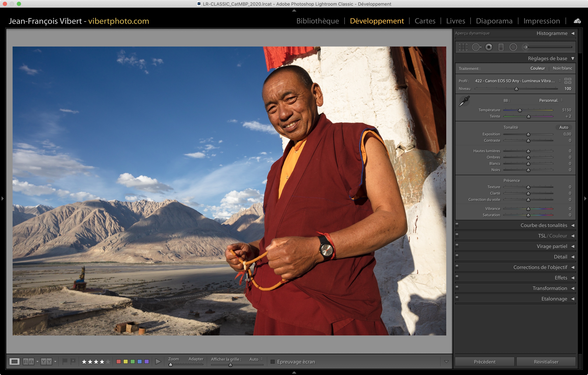Screen dimensions: 588x375
Task: Open the Impression module
Action: click(541, 21)
